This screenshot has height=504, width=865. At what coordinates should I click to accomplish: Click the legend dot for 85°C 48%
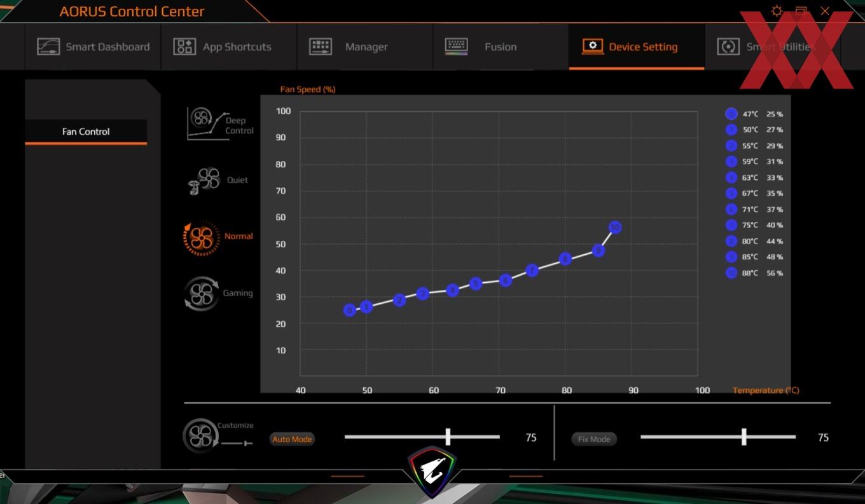pyautogui.click(x=731, y=257)
